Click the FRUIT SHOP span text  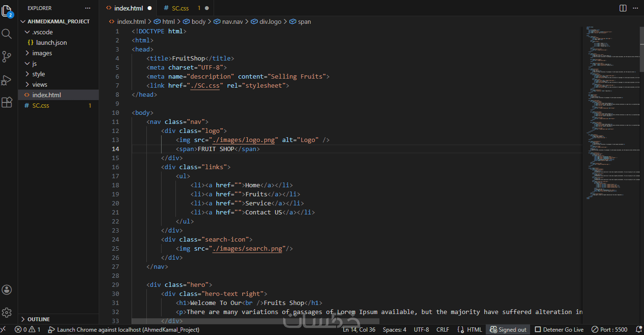click(x=216, y=149)
